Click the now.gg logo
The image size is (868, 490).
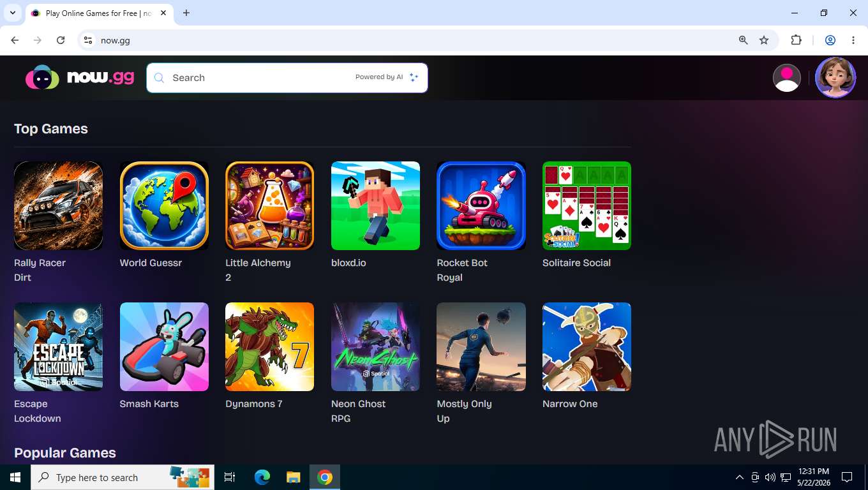[80, 77]
